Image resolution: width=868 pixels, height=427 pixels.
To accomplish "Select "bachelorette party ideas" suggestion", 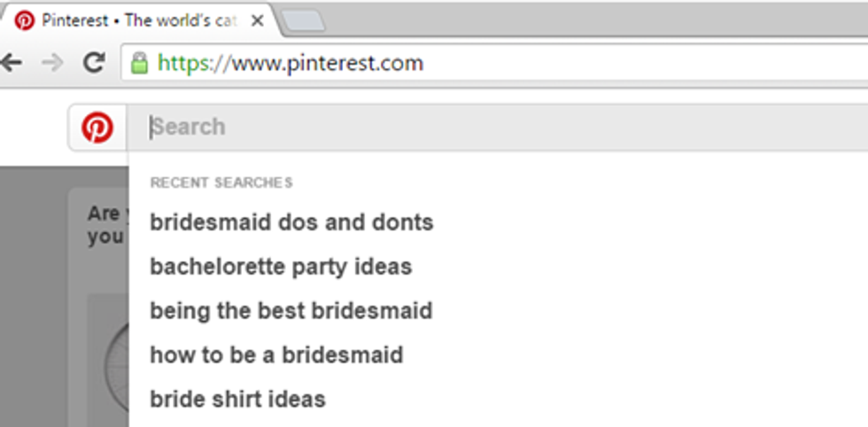I will [x=281, y=266].
